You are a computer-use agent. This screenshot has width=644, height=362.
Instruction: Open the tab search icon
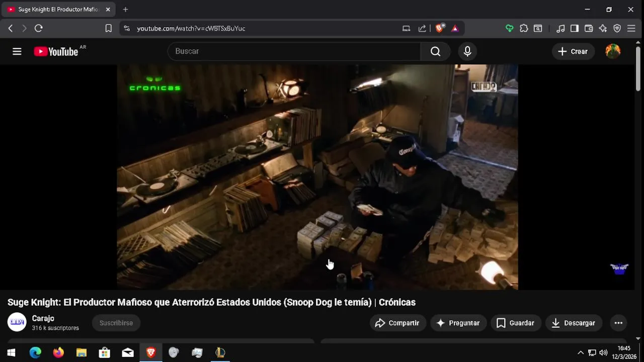538,28
